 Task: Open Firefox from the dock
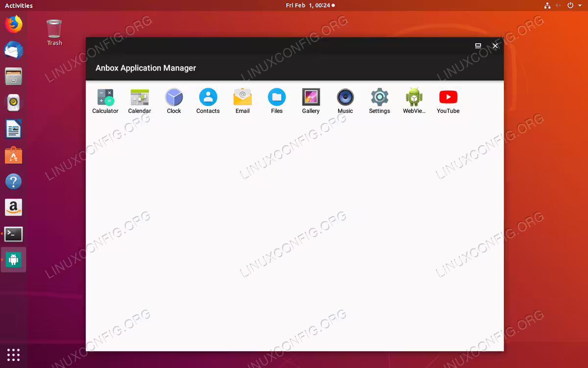point(14,24)
